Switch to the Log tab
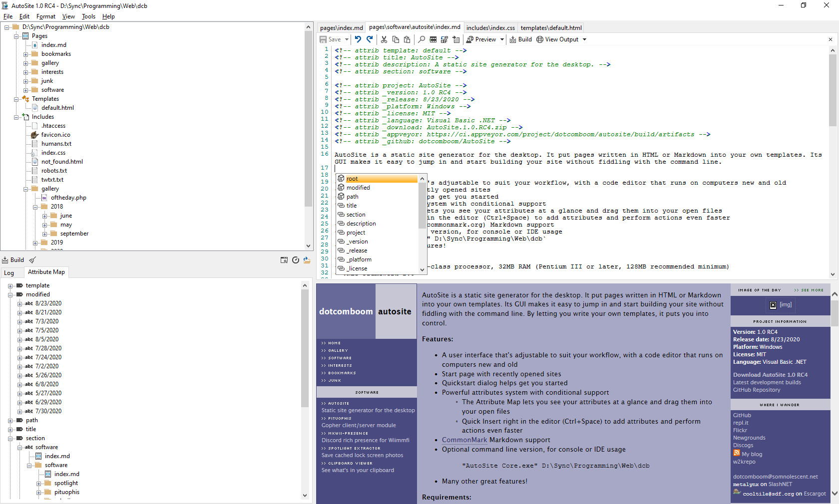Viewport: 839px width, 504px height. pos(9,272)
